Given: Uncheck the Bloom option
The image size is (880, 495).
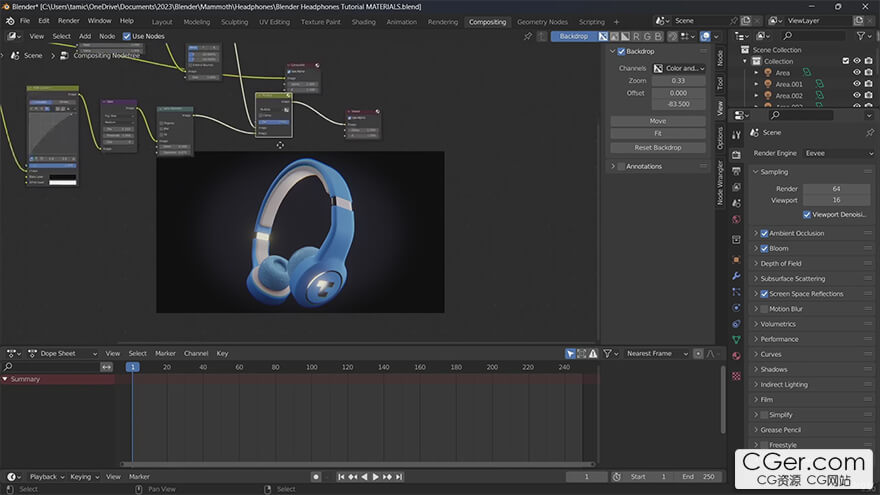Looking at the screenshot, I should pos(764,248).
